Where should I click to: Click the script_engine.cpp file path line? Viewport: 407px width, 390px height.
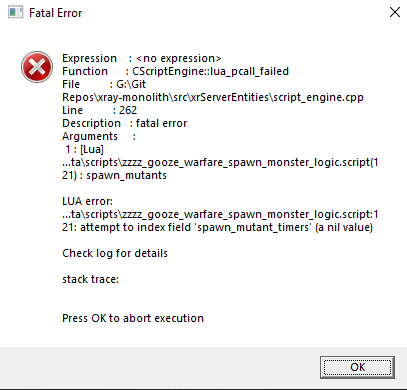click(213, 97)
